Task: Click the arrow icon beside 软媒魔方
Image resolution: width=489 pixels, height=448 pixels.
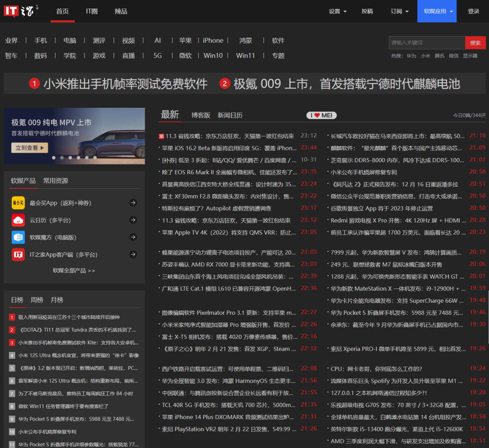Action: click(x=133, y=237)
